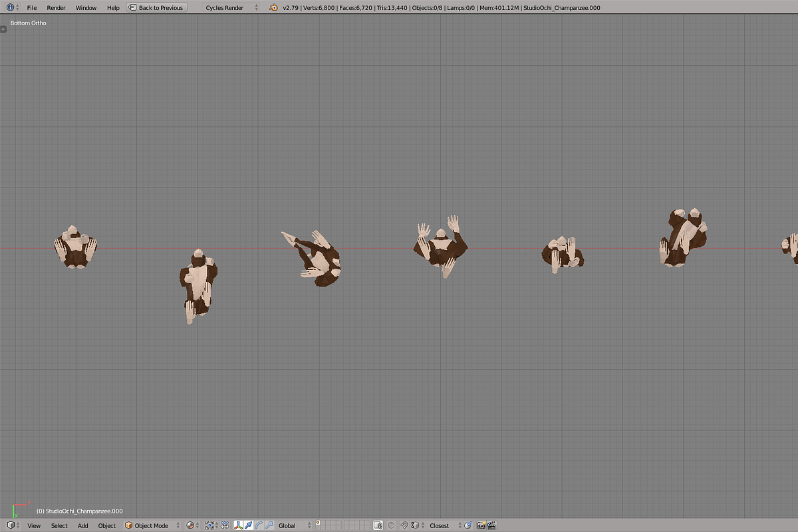
Task: Open the viewport shading selector
Action: pyautogui.click(x=193, y=525)
